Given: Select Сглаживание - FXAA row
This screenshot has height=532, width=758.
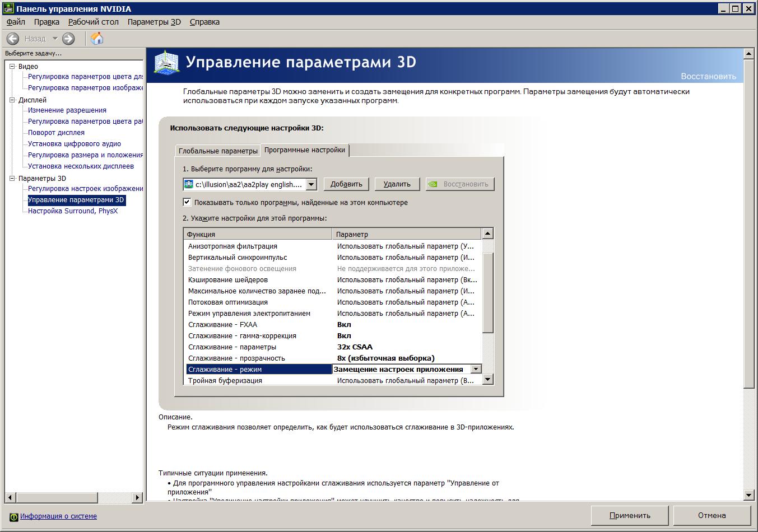Looking at the screenshot, I should tap(333, 324).
